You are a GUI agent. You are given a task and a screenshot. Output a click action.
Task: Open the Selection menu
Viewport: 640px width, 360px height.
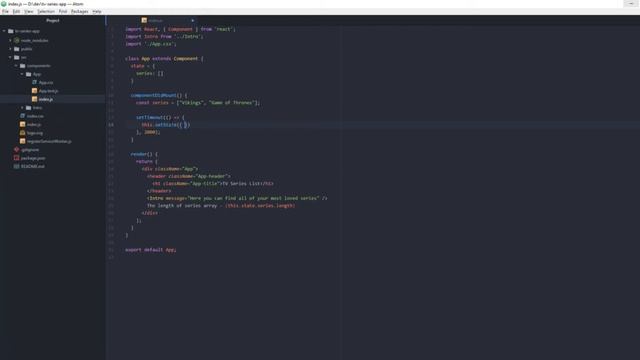[x=46, y=11]
